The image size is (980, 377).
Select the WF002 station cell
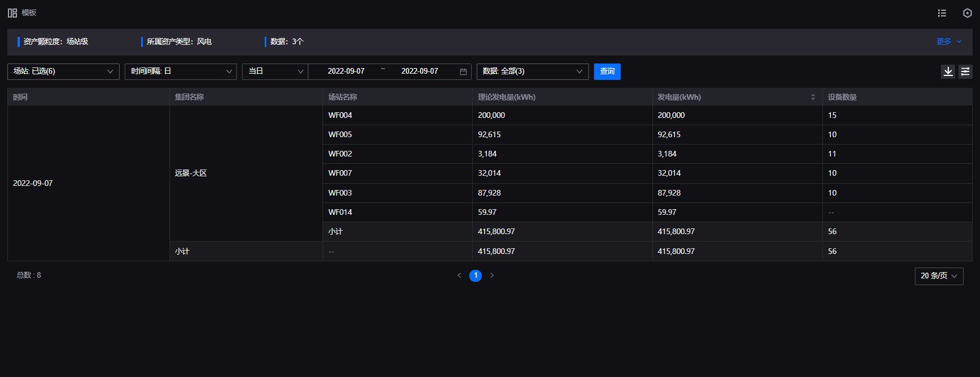pos(397,154)
